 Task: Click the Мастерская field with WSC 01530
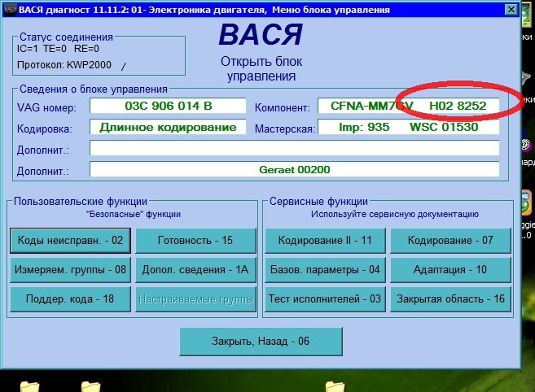(407, 128)
